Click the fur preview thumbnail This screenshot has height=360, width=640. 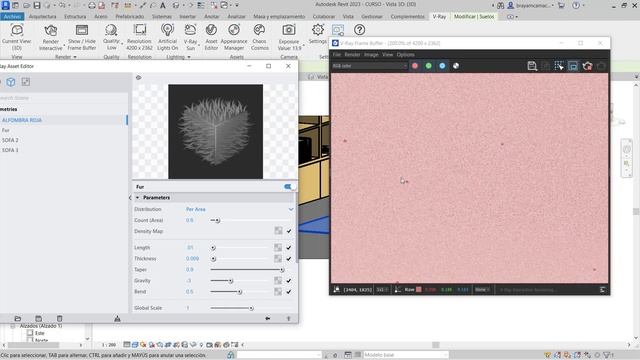(x=216, y=131)
